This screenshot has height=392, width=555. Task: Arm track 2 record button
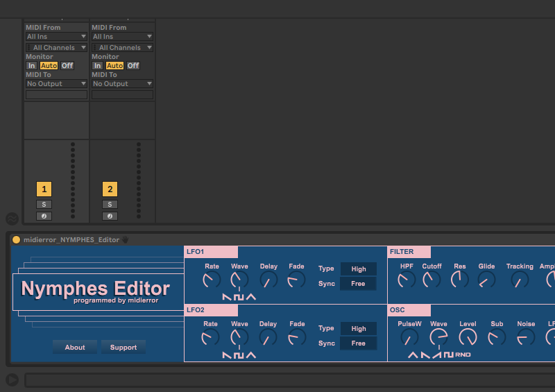click(110, 216)
